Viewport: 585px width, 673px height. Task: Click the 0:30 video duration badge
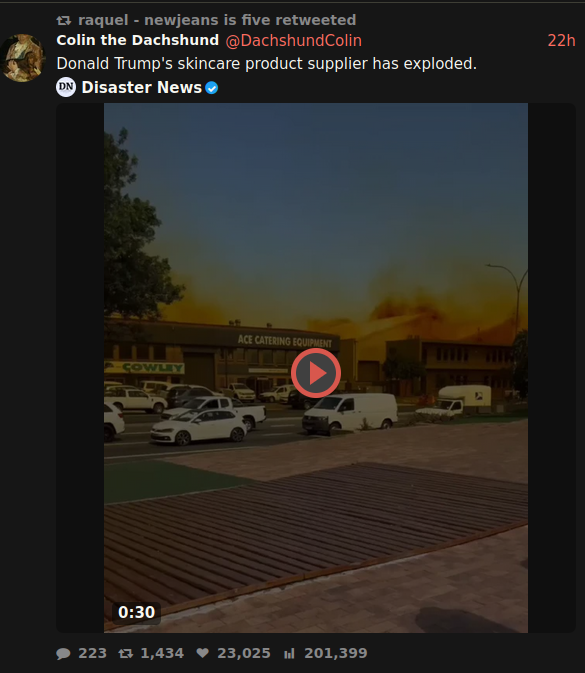[x=136, y=612]
